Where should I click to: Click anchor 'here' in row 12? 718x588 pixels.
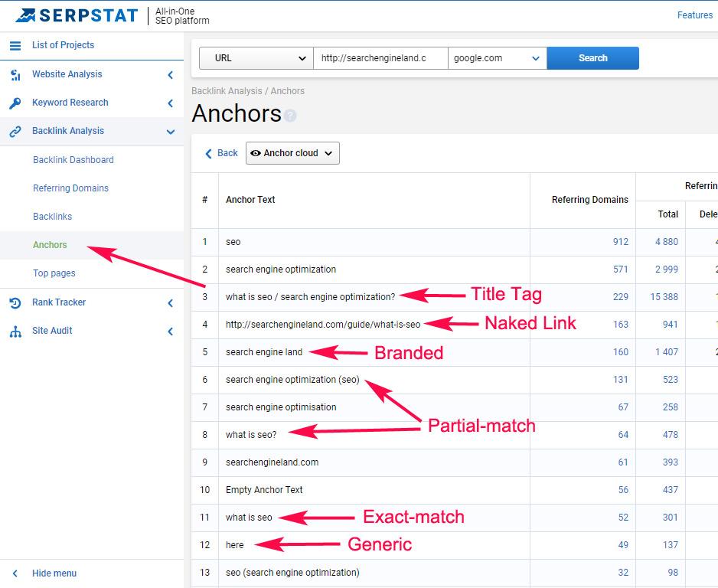tap(234, 545)
